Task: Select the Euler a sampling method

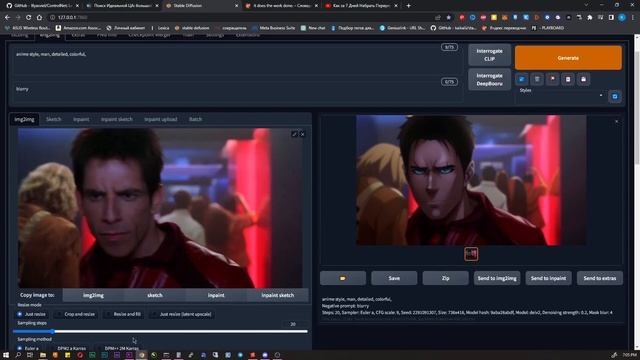Action: pyautogui.click(x=28, y=349)
